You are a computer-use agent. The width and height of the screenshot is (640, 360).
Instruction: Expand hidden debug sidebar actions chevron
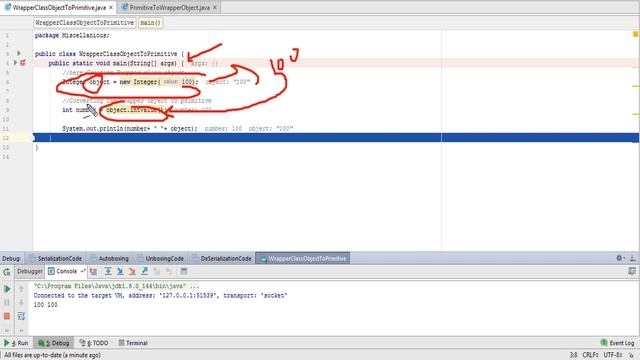7,330
